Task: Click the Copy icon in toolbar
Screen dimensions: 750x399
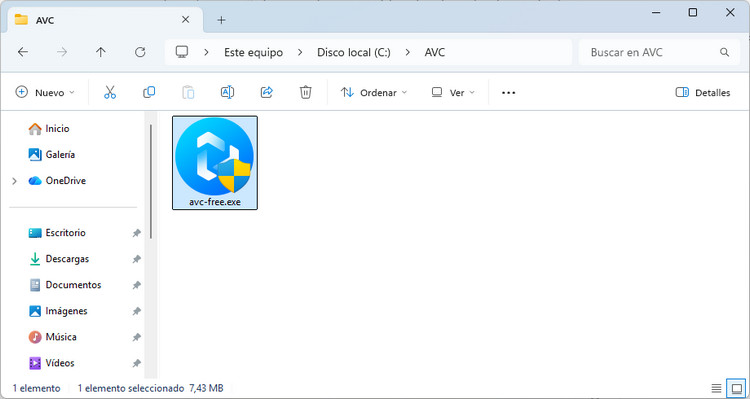Action: pos(149,92)
